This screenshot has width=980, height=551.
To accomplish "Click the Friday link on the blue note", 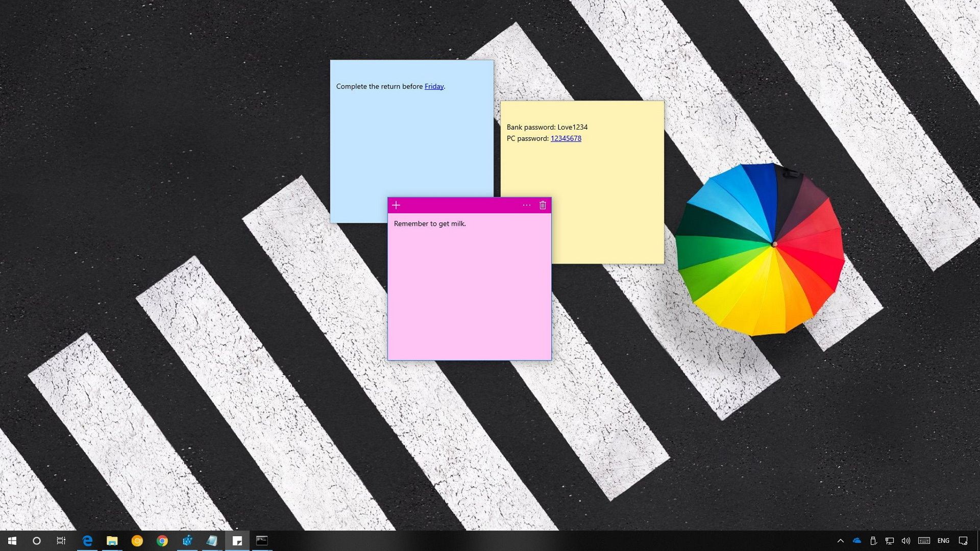I will pyautogui.click(x=433, y=86).
